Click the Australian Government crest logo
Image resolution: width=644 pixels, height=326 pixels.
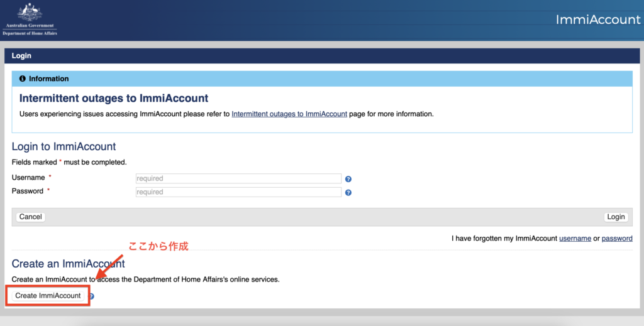click(x=29, y=14)
